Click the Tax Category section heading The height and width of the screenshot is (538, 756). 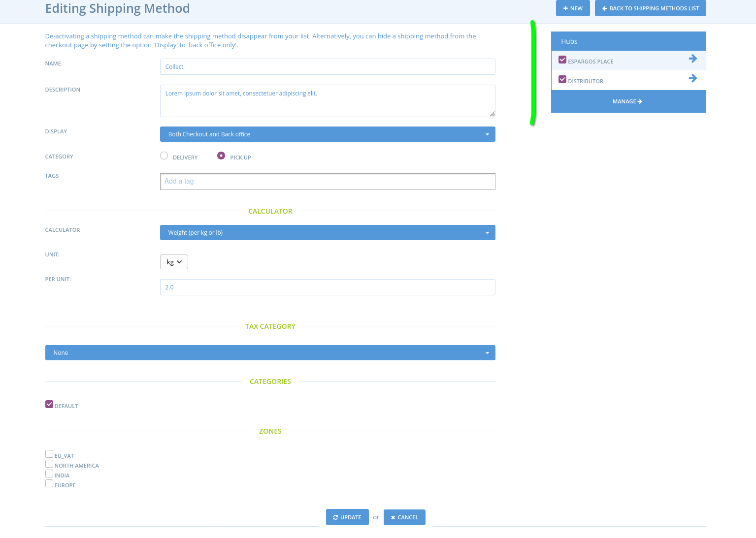270,326
